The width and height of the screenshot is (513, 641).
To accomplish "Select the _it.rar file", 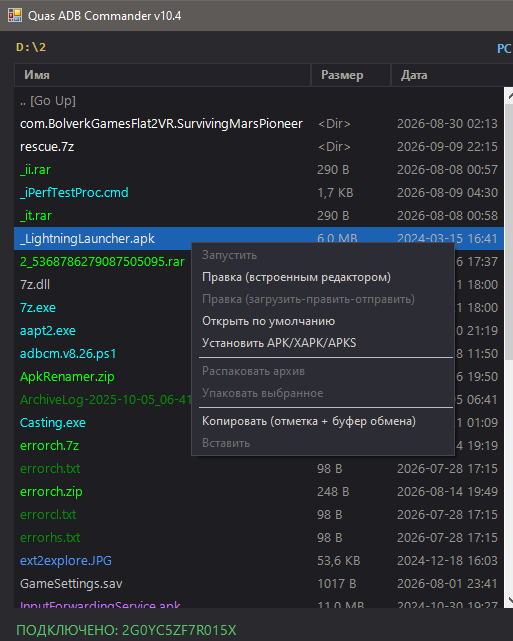I will [259, 215].
